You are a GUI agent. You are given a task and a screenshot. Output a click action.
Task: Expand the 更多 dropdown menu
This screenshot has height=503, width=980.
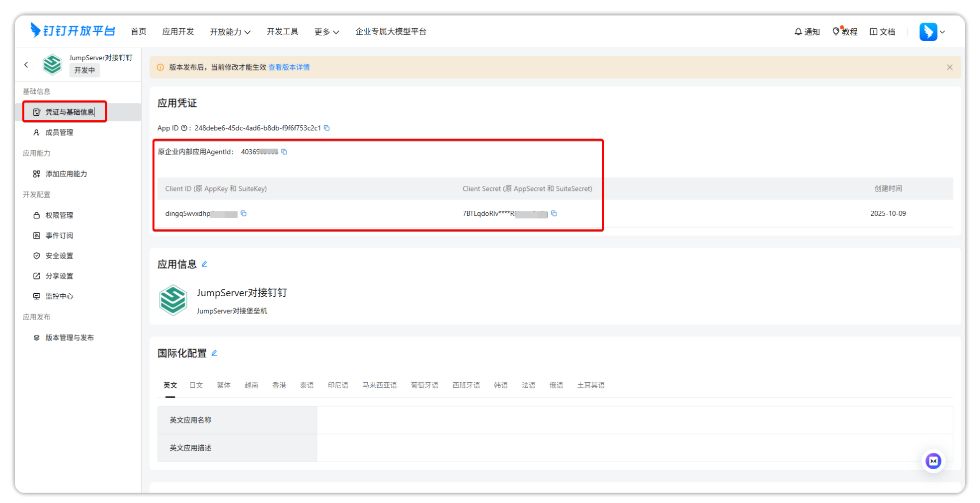(326, 32)
